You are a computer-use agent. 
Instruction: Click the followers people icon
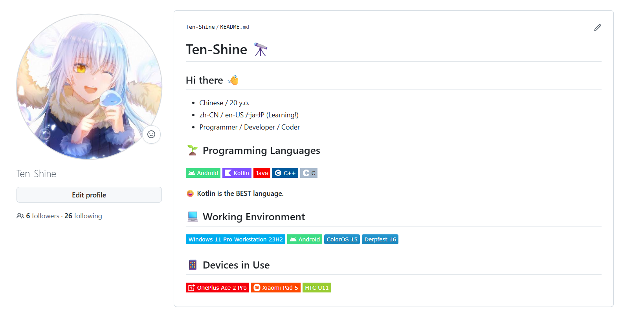tap(20, 216)
